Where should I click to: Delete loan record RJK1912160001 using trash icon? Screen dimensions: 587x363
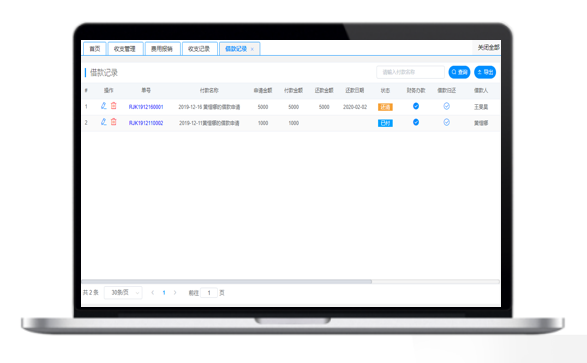tap(114, 106)
